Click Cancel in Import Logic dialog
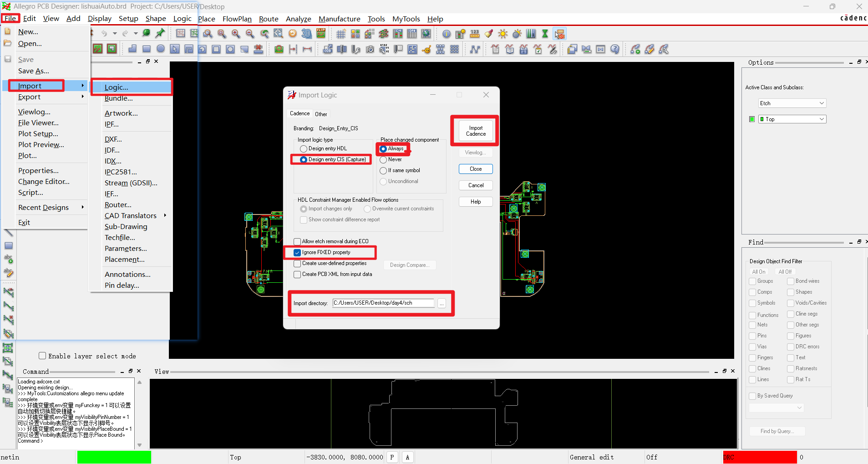This screenshot has width=868, height=464. click(476, 185)
